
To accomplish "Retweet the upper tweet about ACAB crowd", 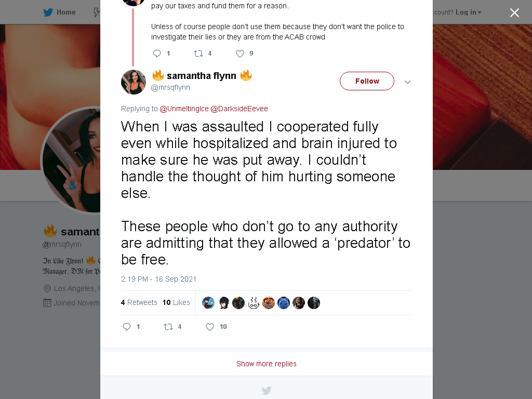I will [x=198, y=54].
